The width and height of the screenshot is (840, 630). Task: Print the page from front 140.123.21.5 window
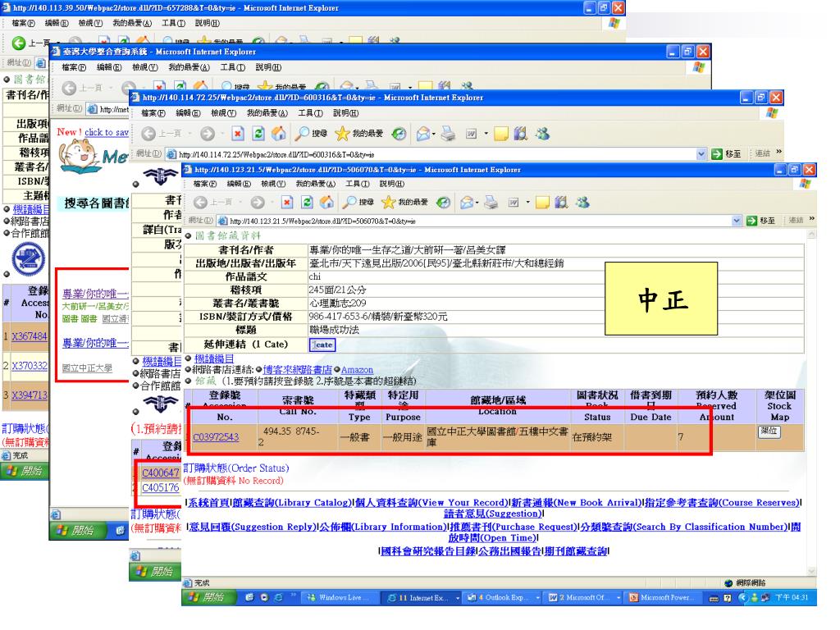491,203
